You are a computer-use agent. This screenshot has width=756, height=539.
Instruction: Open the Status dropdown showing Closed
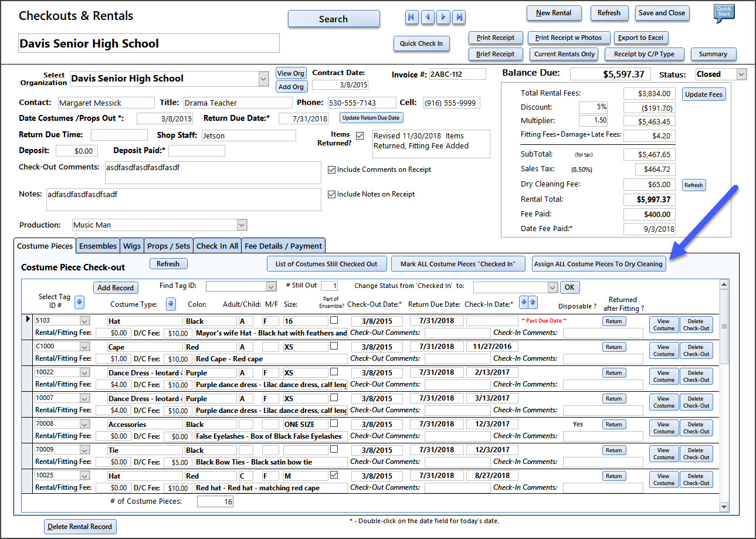pyautogui.click(x=741, y=74)
